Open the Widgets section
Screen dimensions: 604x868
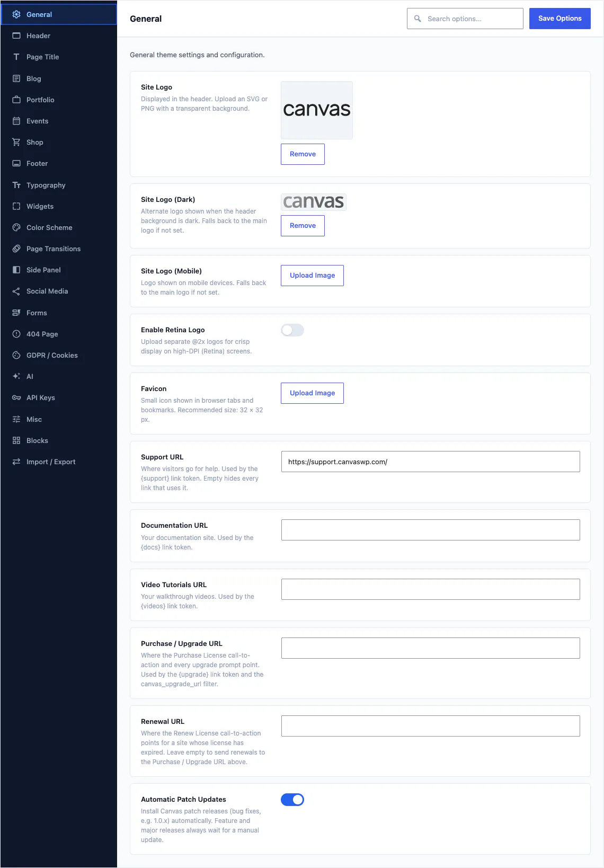coord(58,206)
